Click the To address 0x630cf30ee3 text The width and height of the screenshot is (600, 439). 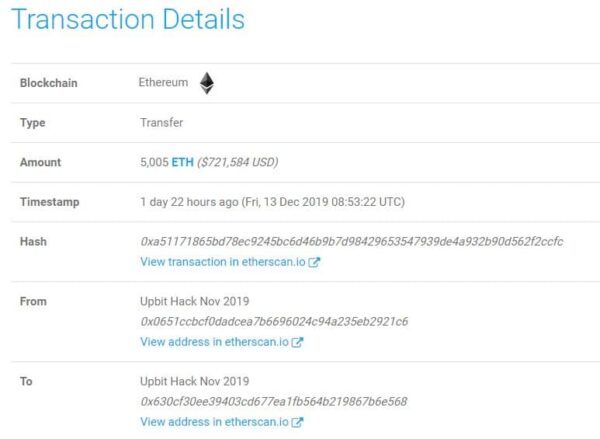click(274, 401)
